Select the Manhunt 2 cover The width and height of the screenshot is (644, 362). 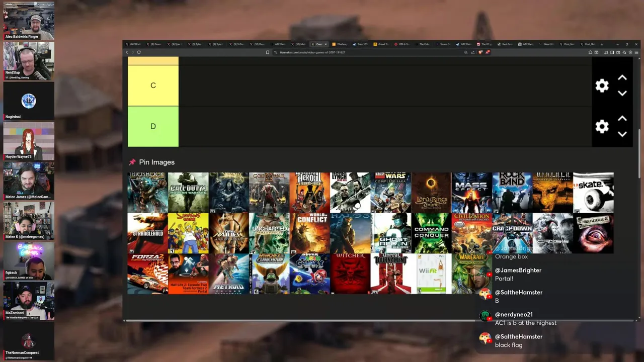[x=593, y=233]
